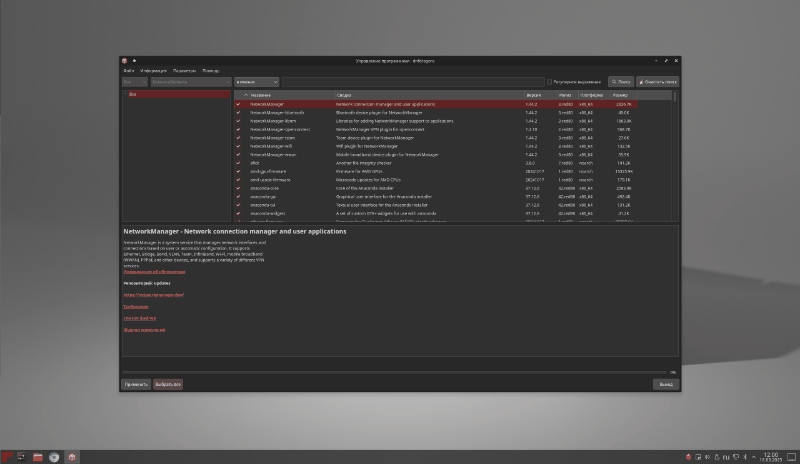Sort by the Версия column header

[540, 95]
